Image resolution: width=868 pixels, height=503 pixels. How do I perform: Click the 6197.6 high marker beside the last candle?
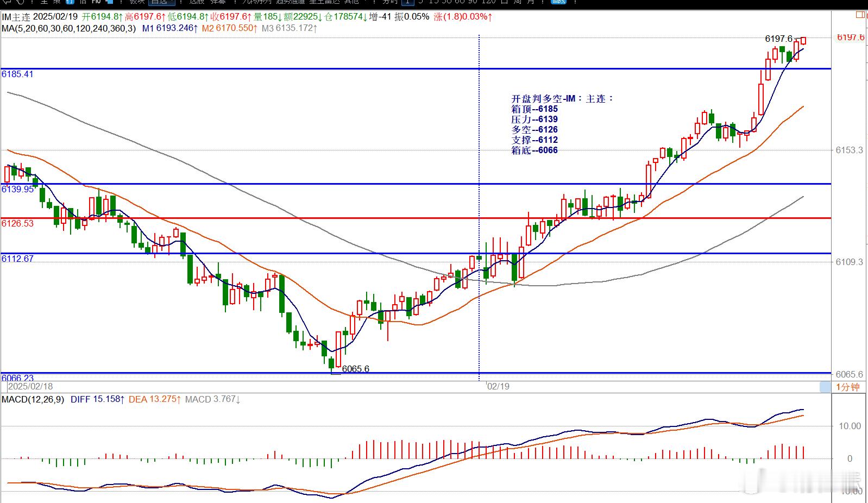[x=778, y=39]
